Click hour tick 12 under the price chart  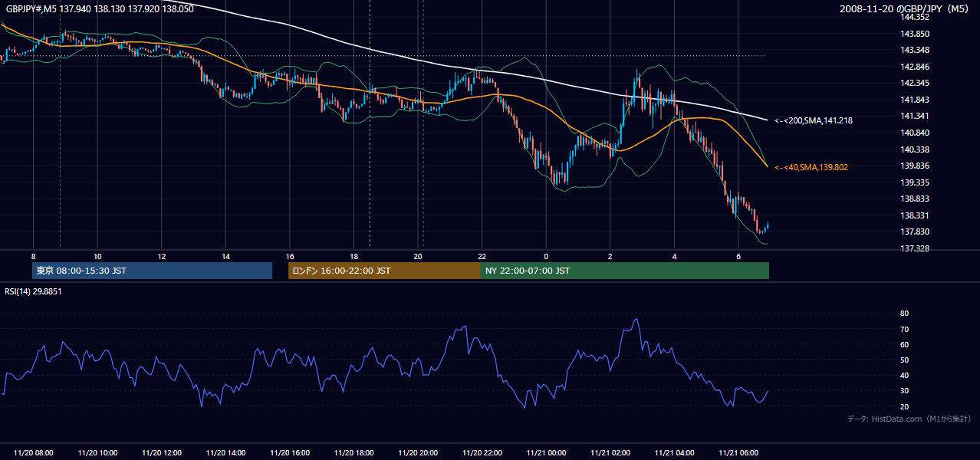(x=161, y=256)
